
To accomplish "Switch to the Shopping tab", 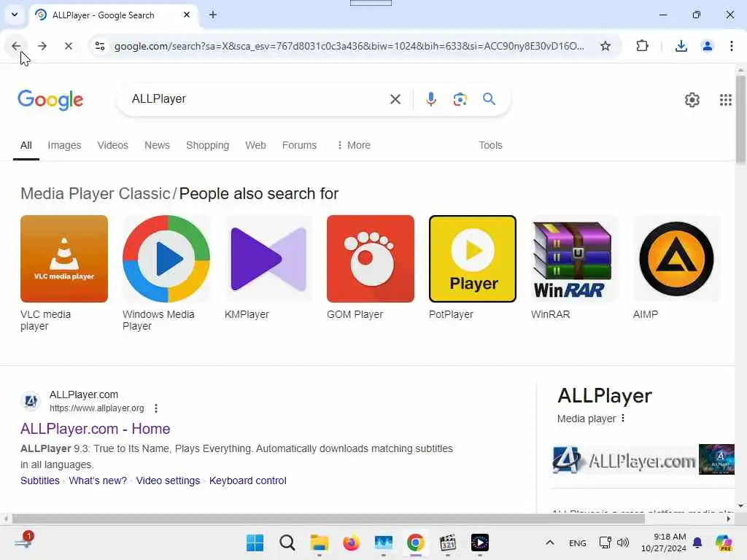I will pyautogui.click(x=208, y=145).
